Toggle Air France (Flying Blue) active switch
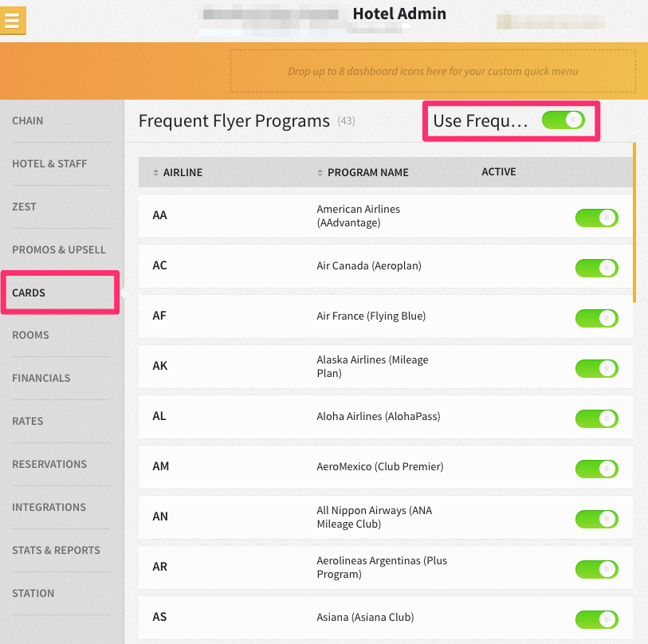The image size is (648, 644). [x=597, y=318]
